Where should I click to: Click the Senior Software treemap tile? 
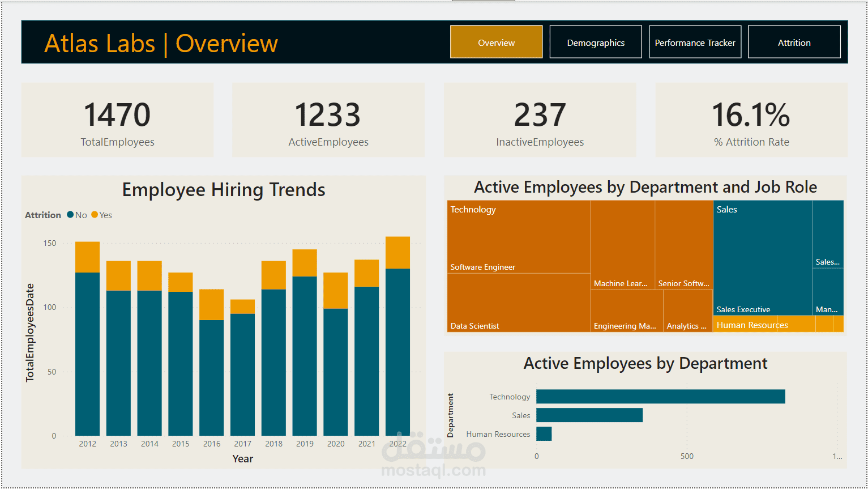click(684, 245)
